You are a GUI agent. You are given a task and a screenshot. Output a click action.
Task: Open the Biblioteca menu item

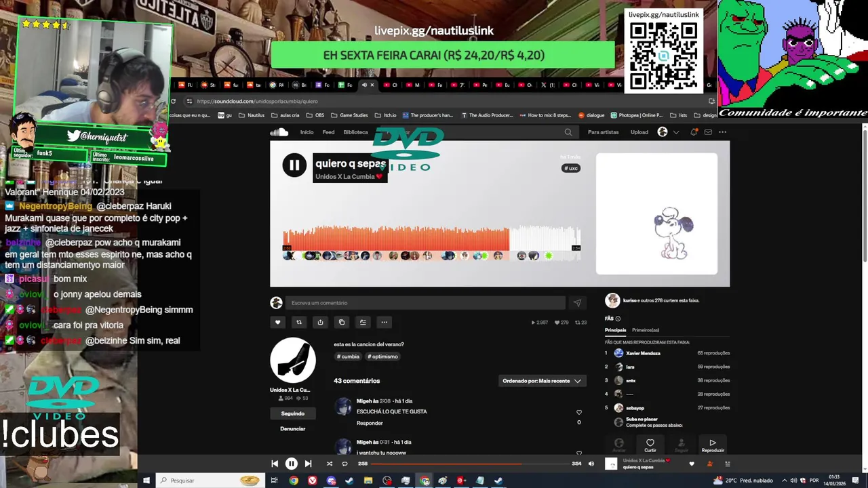coord(355,132)
